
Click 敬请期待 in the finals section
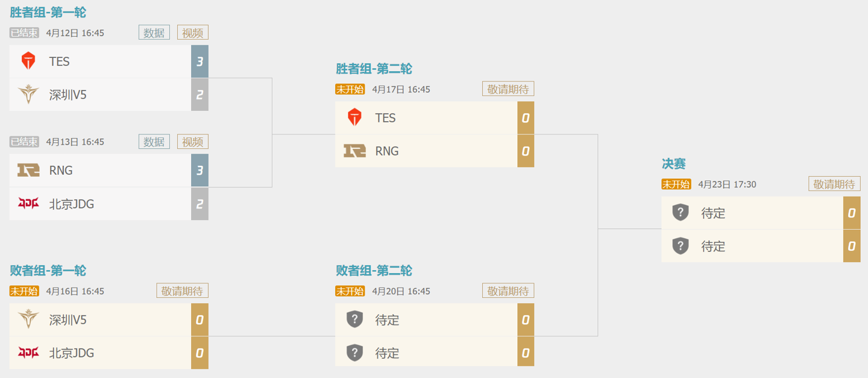[834, 184]
